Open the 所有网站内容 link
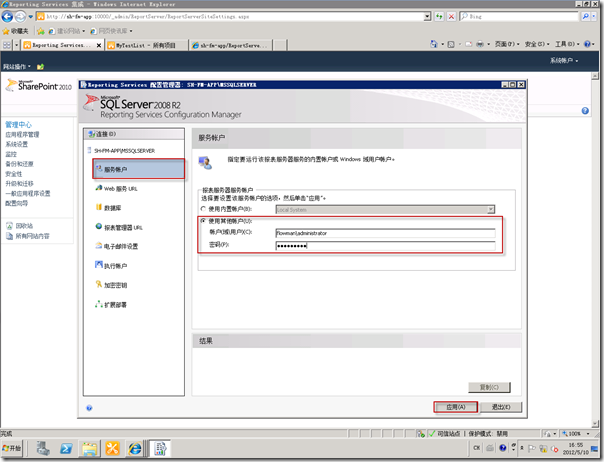 (x=32, y=236)
